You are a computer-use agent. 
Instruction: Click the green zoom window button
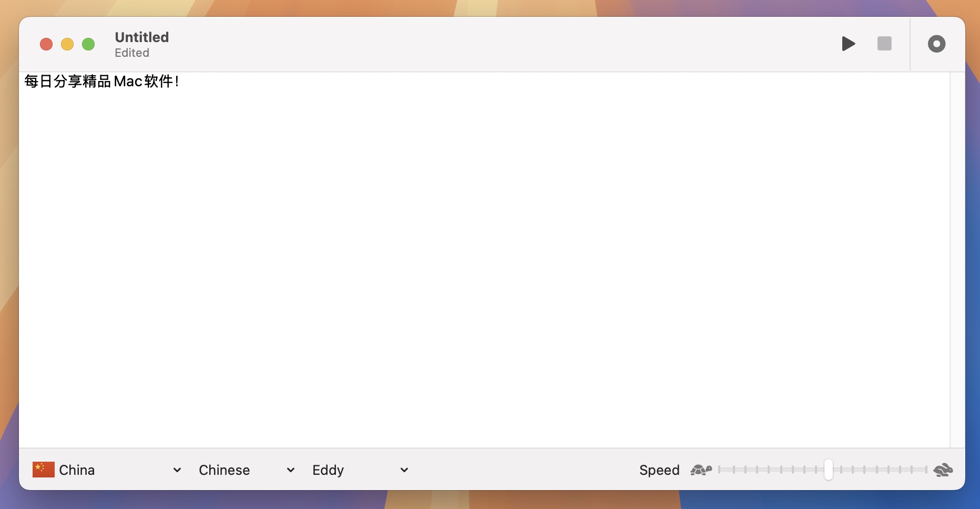click(88, 44)
